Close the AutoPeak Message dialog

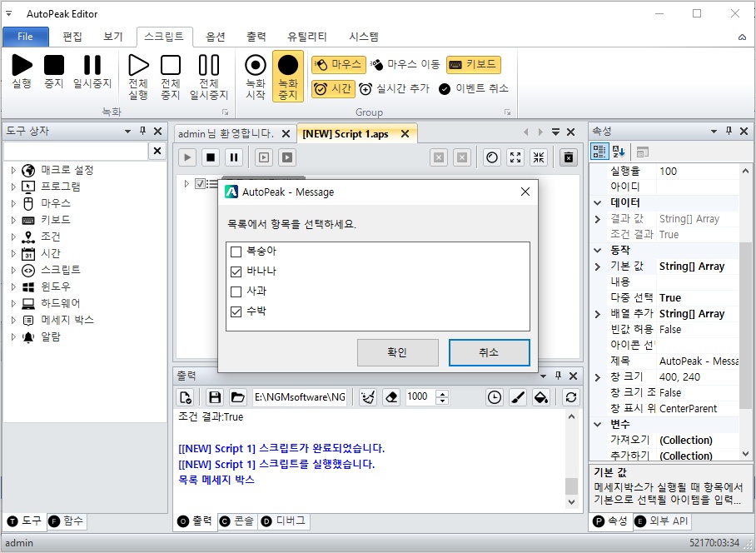525,192
